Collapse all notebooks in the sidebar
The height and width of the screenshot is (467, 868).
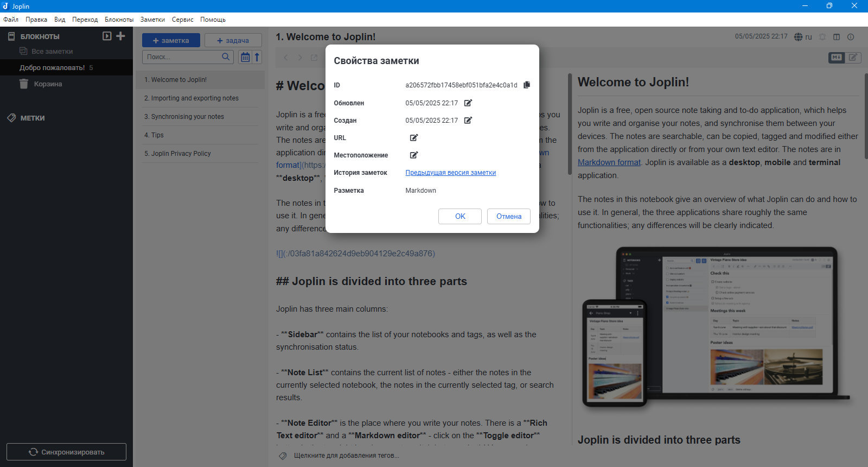point(107,36)
